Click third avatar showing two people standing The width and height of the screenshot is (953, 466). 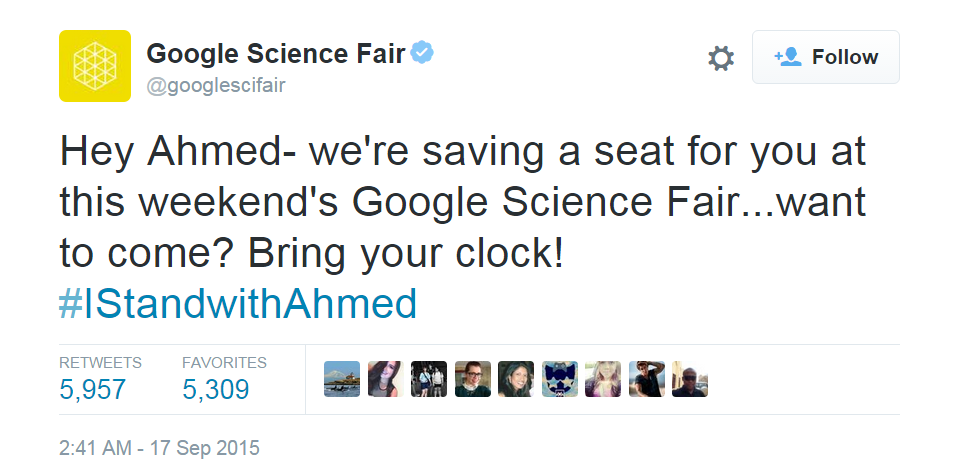428,379
